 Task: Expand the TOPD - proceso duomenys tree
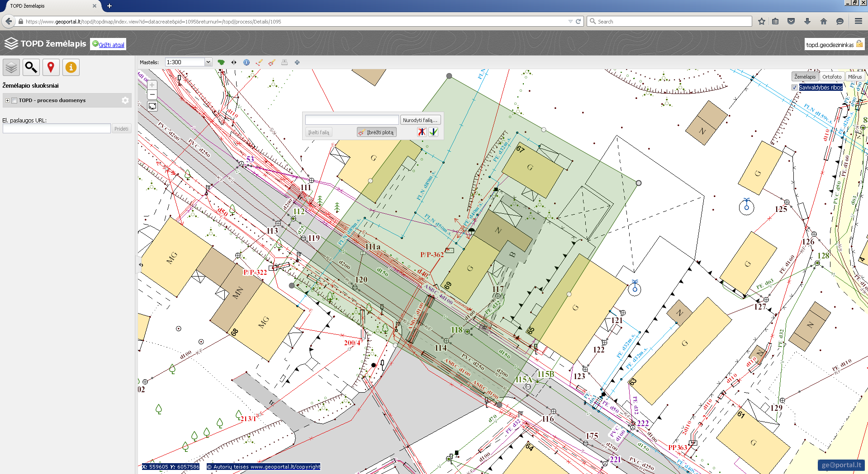[7, 100]
